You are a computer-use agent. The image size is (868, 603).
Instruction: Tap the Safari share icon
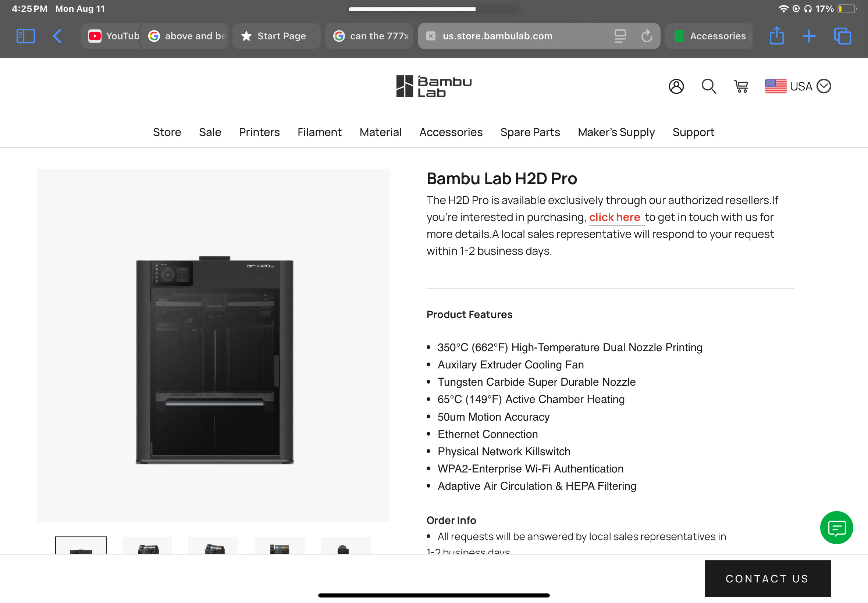pos(776,36)
